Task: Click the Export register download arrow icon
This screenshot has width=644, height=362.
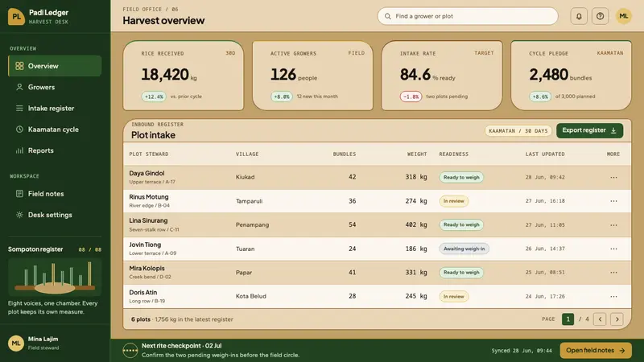Action: tap(613, 130)
